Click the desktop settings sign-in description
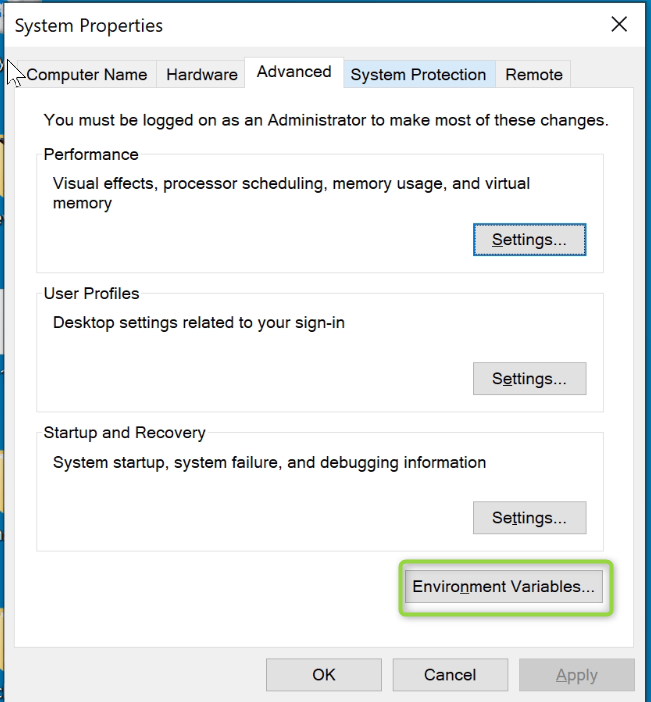Screen dimensions: 651x702 point(199,323)
